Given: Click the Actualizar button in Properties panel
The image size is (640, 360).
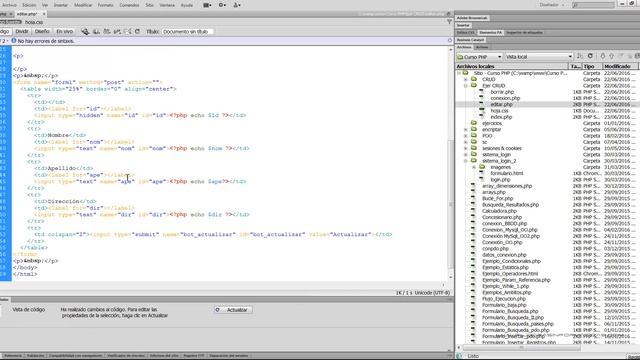Looking at the screenshot, I should [x=233, y=310].
